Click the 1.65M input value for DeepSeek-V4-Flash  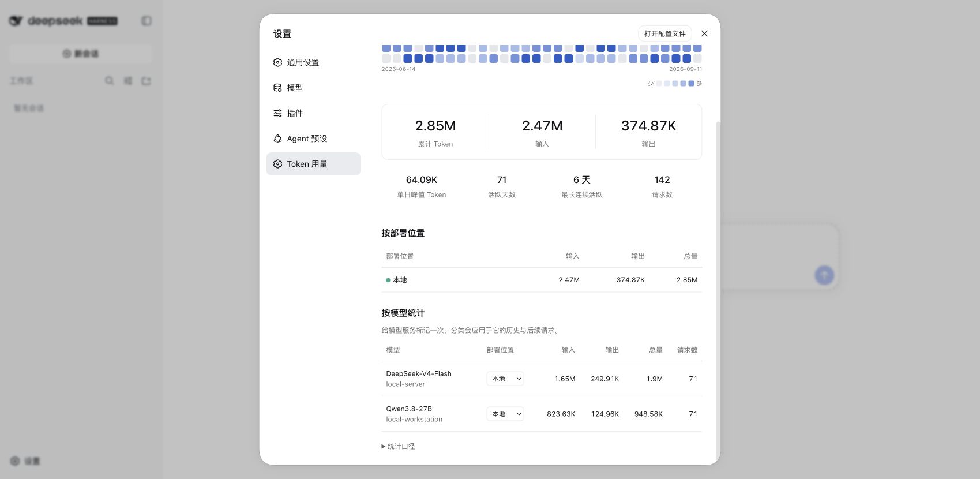(x=565, y=379)
